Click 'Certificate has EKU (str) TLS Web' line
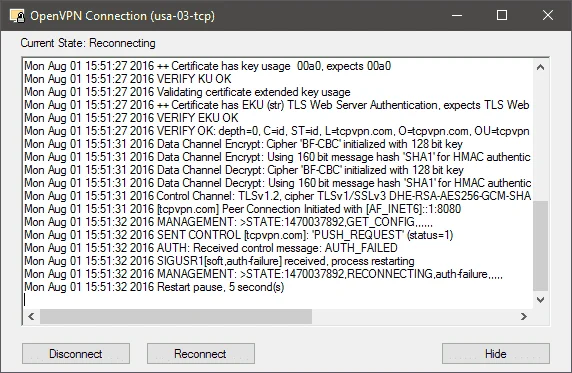Screen dimensions: 572x373 [x=277, y=105]
